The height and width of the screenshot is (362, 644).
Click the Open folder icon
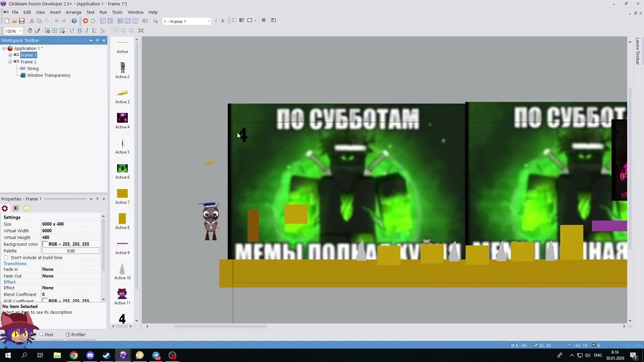[x=14, y=21]
